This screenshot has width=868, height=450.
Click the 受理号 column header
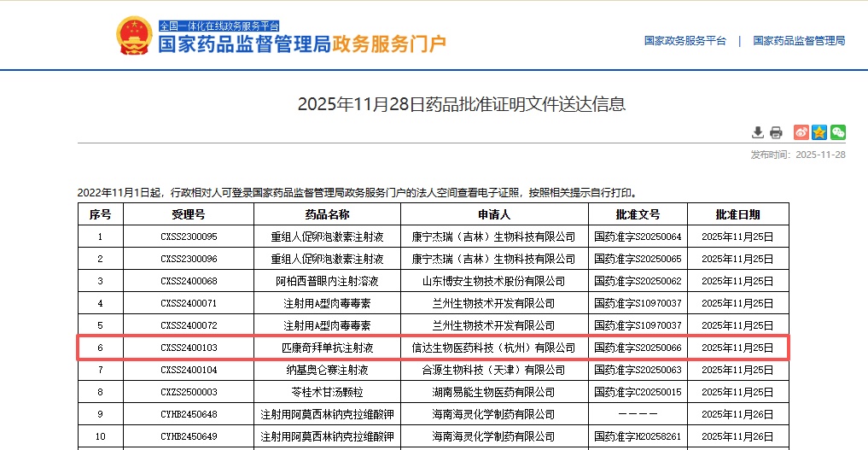tap(189, 214)
